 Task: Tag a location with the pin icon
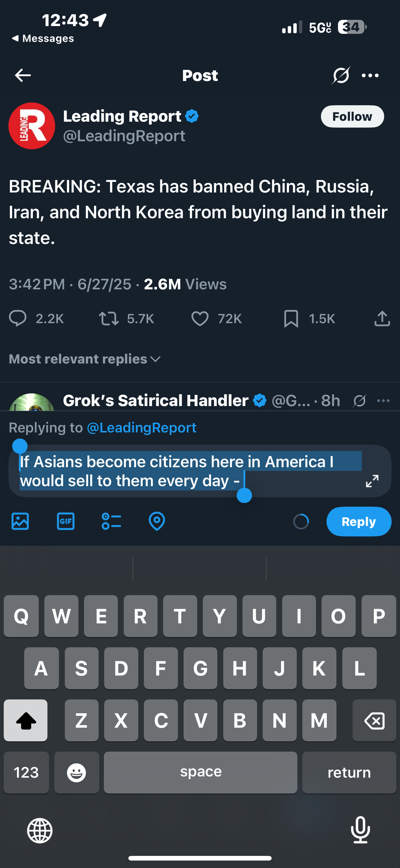pos(157,521)
